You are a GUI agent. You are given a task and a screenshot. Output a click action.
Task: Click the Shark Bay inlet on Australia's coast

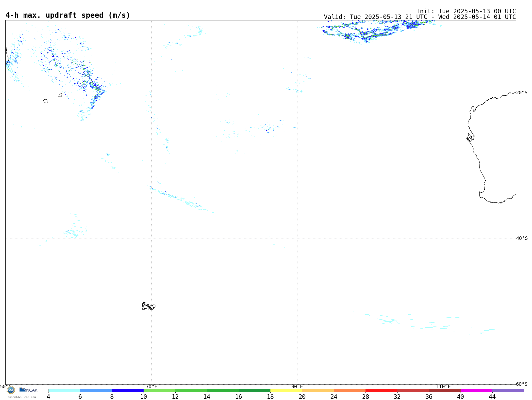click(x=470, y=137)
